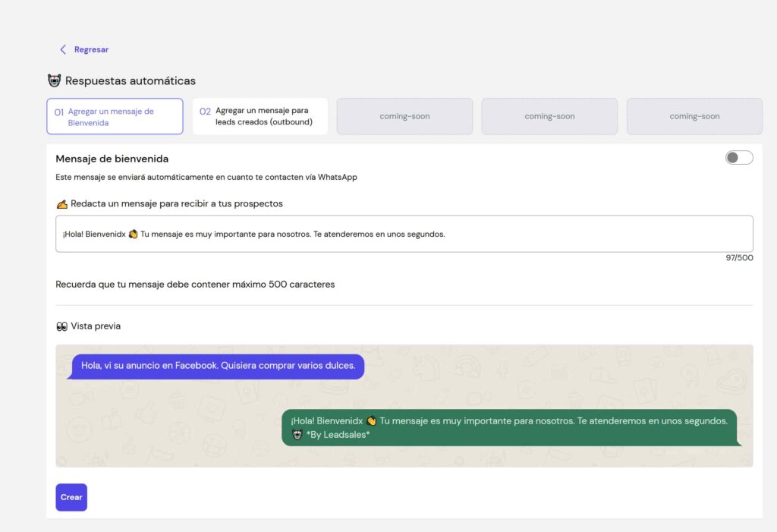
Task: Click the text about 500 characters maximum
Action: click(195, 285)
